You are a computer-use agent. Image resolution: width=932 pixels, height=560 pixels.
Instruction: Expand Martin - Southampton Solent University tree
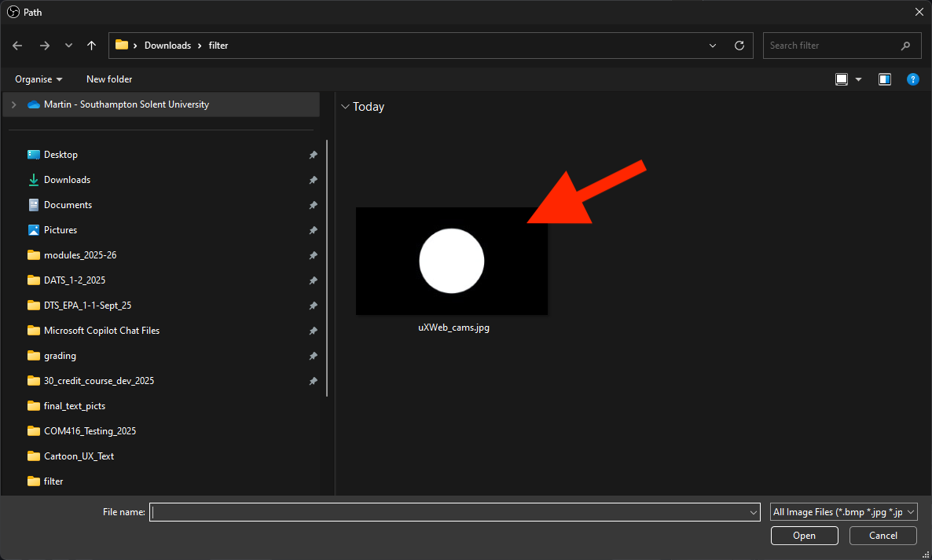tap(13, 104)
